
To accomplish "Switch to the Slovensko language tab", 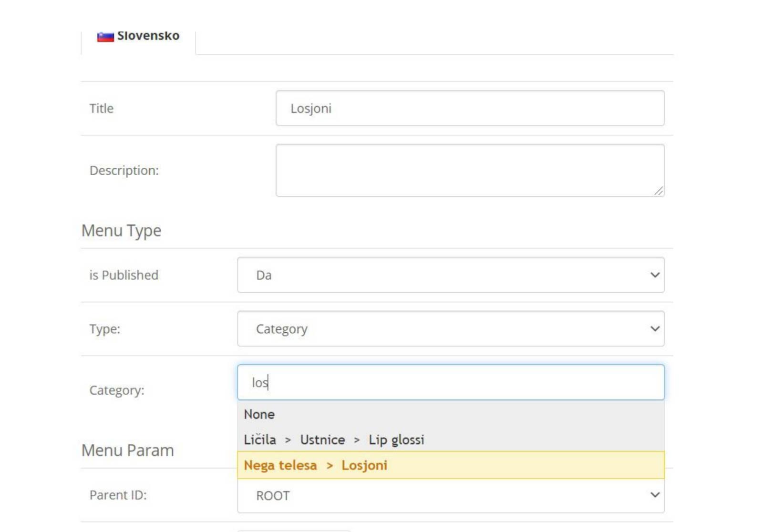I will (x=148, y=36).
